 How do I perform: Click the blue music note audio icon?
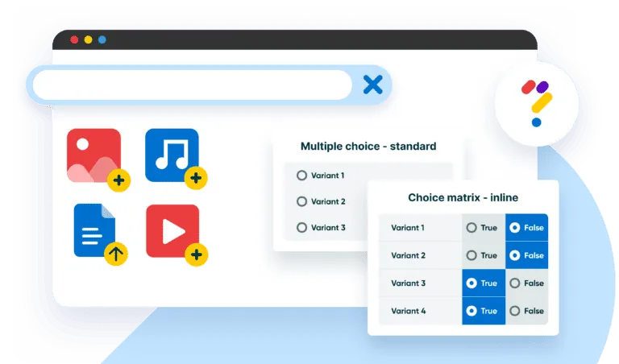pos(172,155)
